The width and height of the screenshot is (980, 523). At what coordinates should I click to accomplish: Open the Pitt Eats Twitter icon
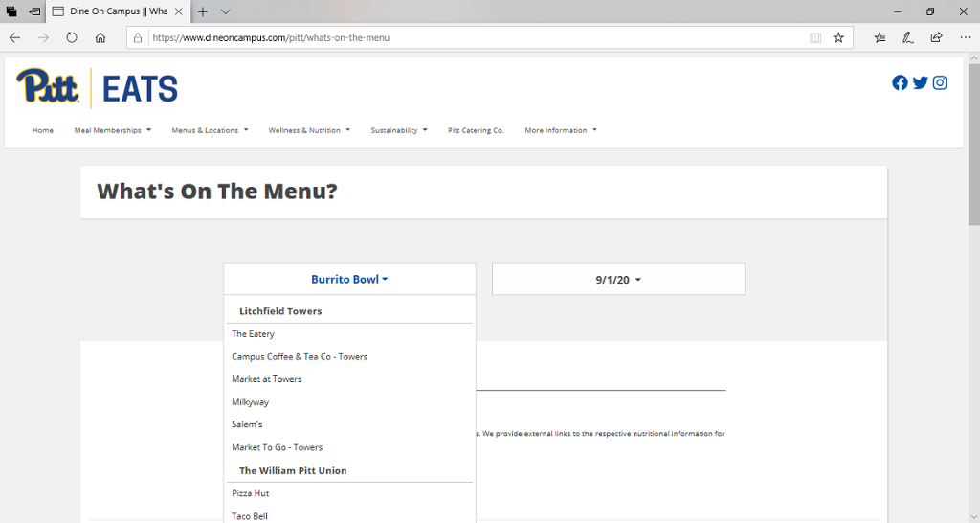(x=920, y=82)
